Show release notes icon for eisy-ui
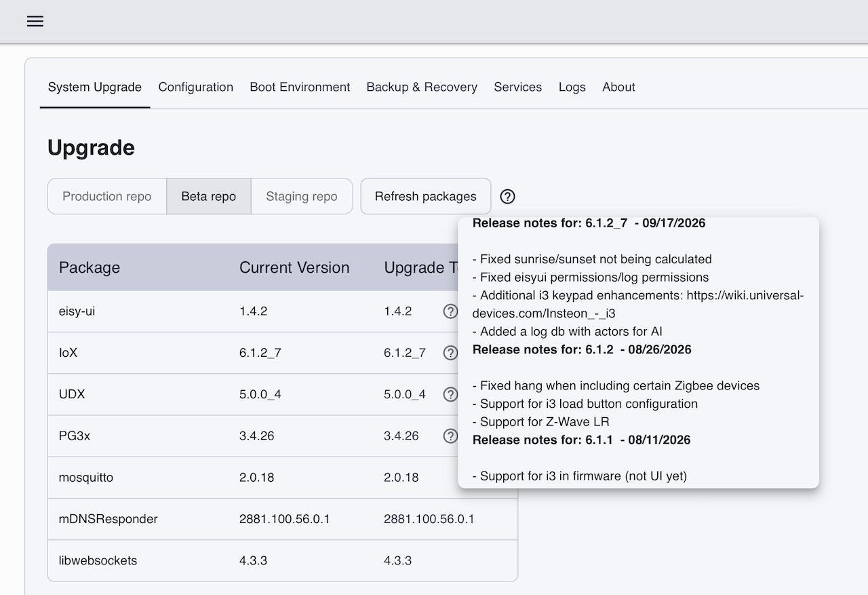Screen dimensions: 868x595 (x=450, y=311)
